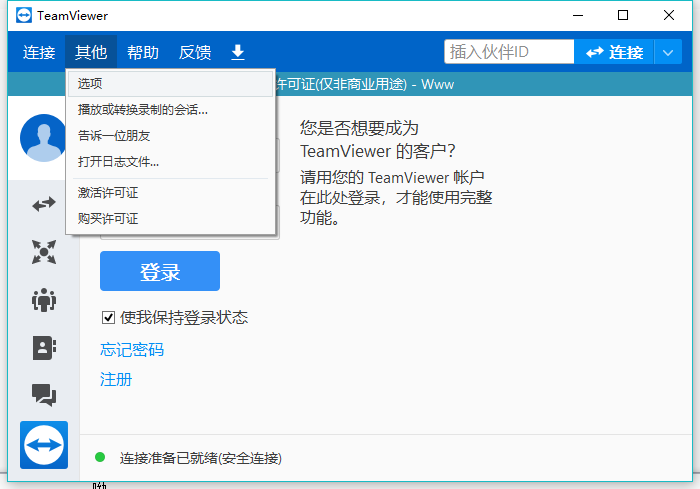Click the 连接准备已就绪(安全连接) status text
Viewport: 700px width, 489px height.
[200, 458]
